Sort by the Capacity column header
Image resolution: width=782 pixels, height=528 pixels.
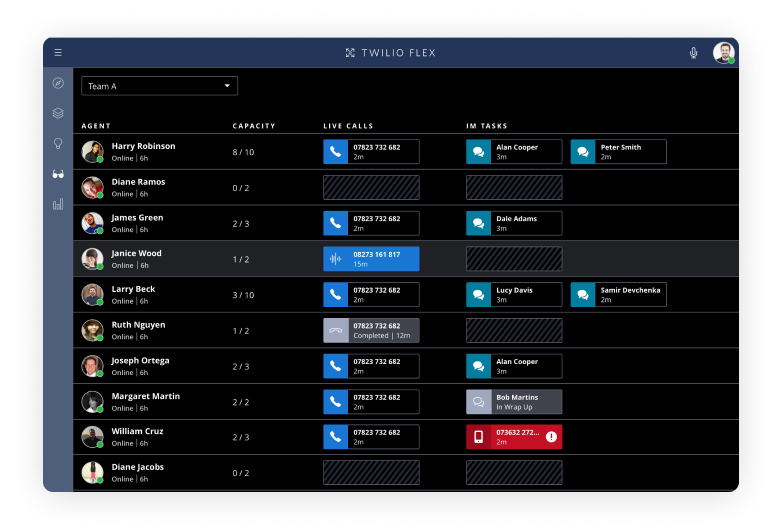254,126
